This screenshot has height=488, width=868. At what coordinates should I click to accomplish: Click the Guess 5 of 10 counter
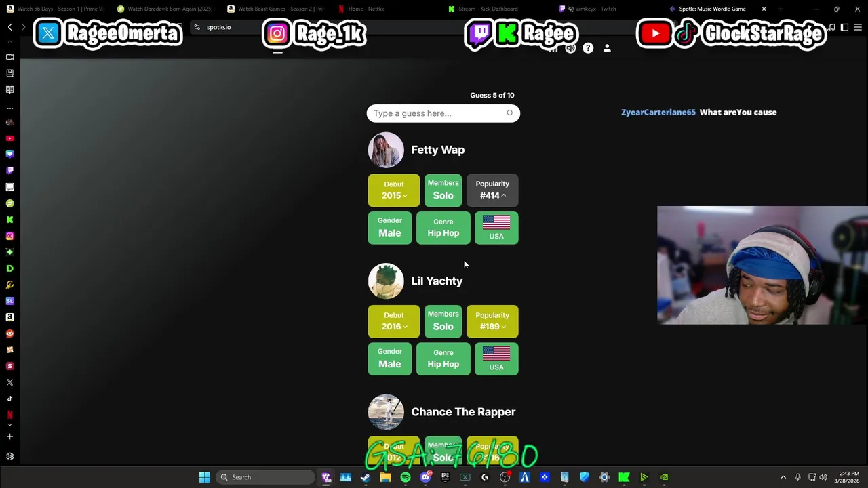coord(492,95)
